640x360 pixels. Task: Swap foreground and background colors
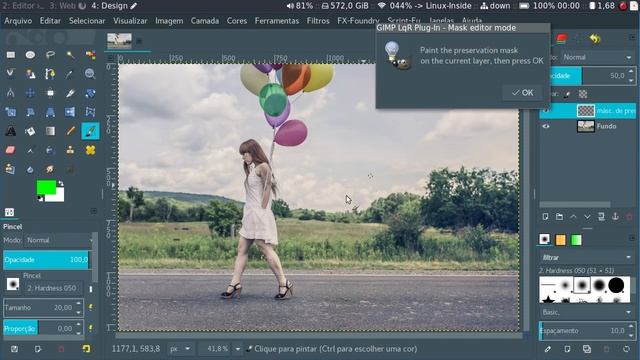click(x=60, y=183)
